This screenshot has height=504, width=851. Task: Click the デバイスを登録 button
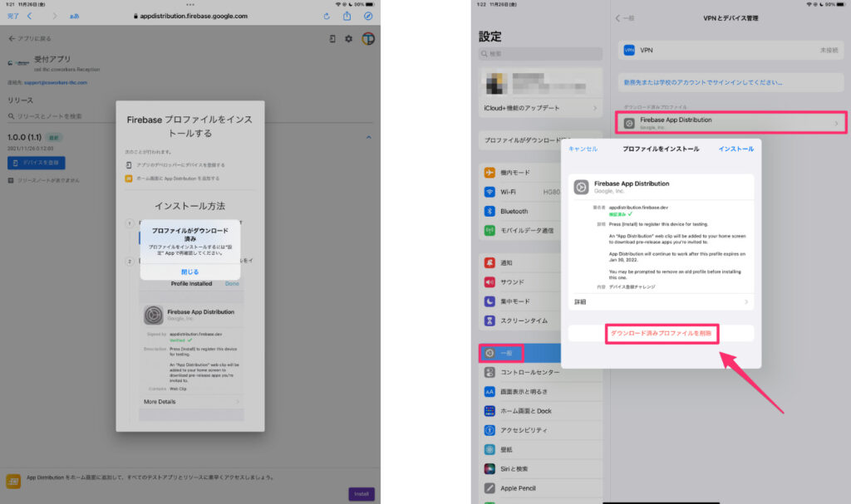pyautogui.click(x=37, y=163)
